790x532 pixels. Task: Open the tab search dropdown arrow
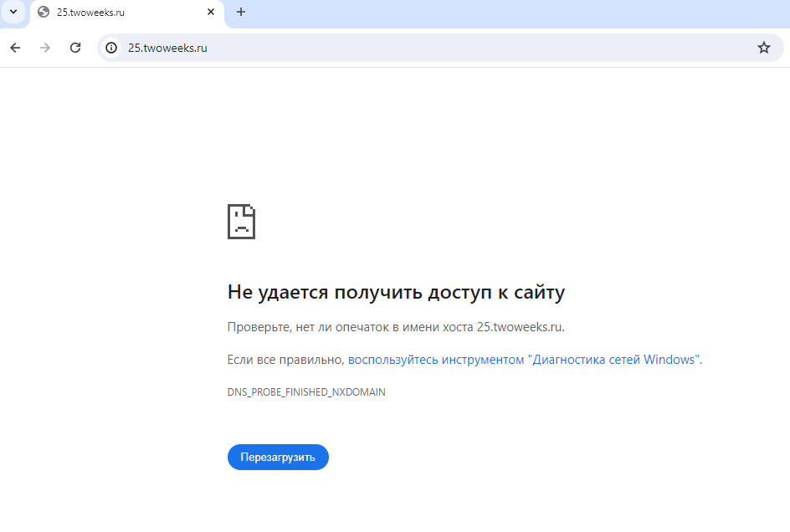tap(13, 12)
